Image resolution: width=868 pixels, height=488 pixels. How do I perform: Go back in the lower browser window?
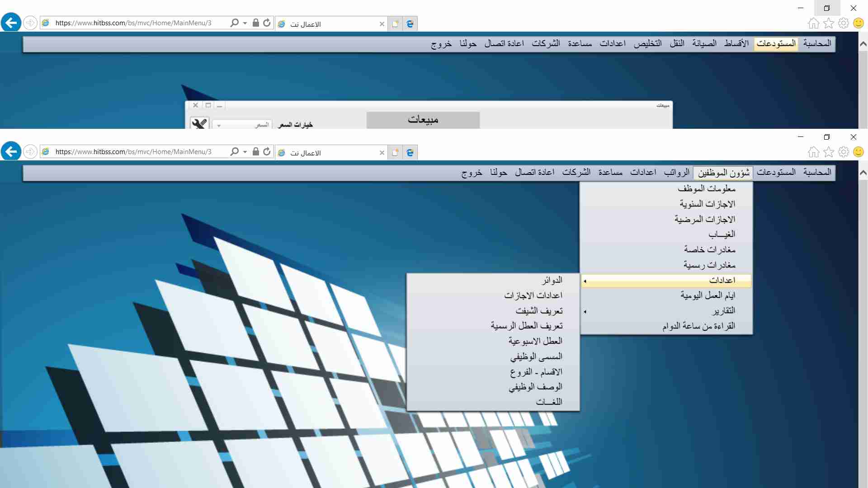(x=11, y=151)
